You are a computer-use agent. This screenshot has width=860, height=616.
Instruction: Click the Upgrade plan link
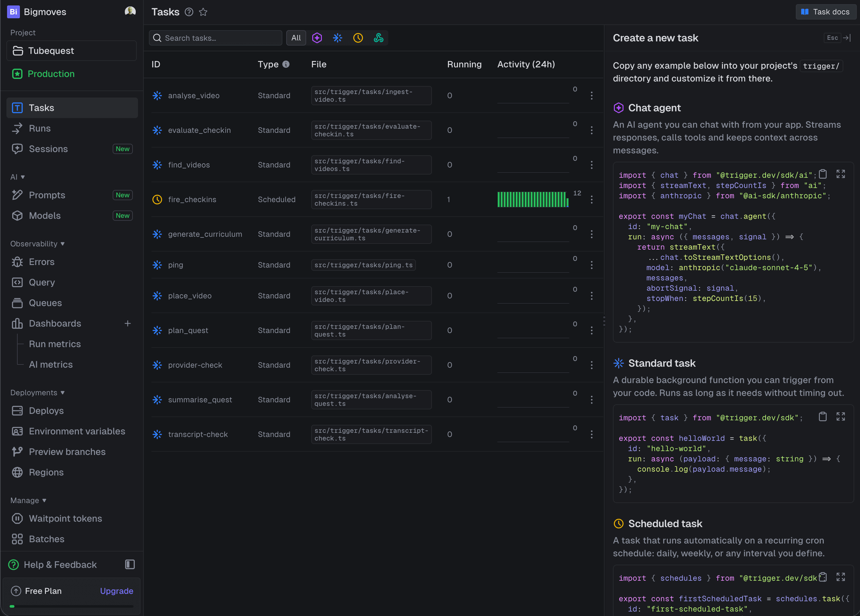[116, 591]
